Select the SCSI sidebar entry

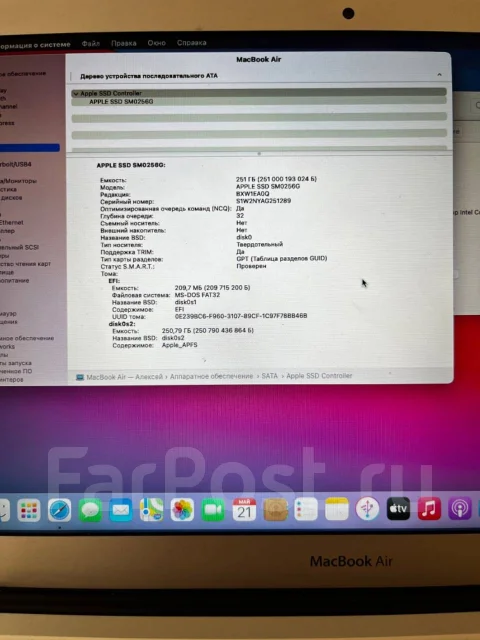(19, 247)
